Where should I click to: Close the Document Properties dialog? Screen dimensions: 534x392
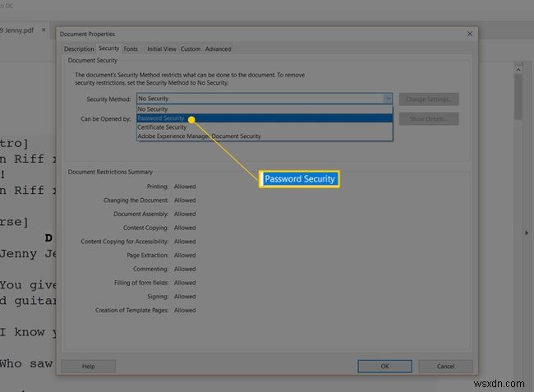[470, 34]
